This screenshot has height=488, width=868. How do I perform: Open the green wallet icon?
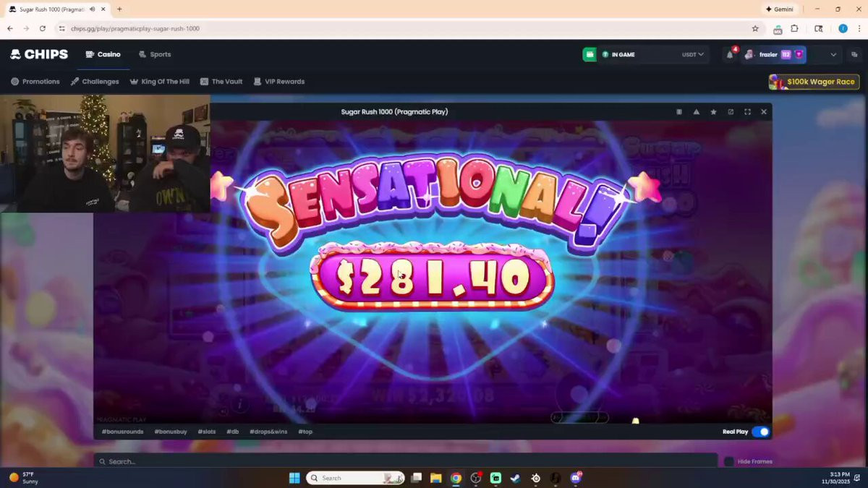(590, 54)
